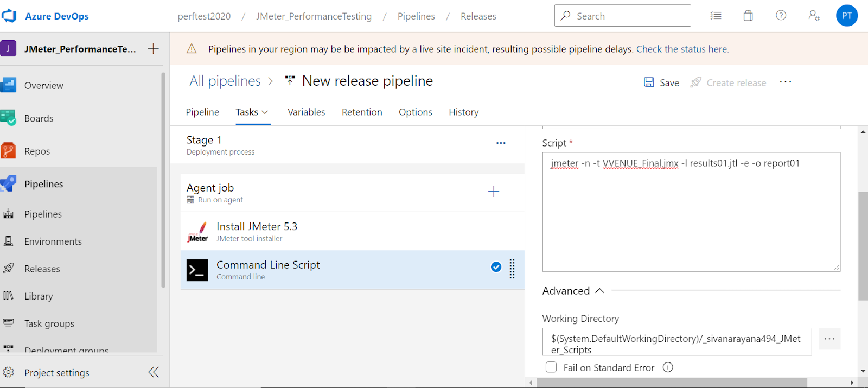Click the vertical scrollbar of the task panel
This screenshot has width=868, height=388.
(863, 246)
